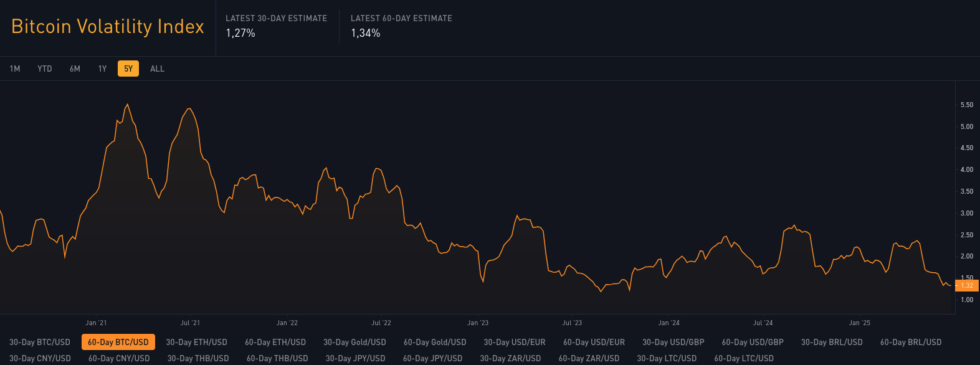This screenshot has width=980, height=365.
Task: Click the Jul '24 axis label
Action: (763, 323)
